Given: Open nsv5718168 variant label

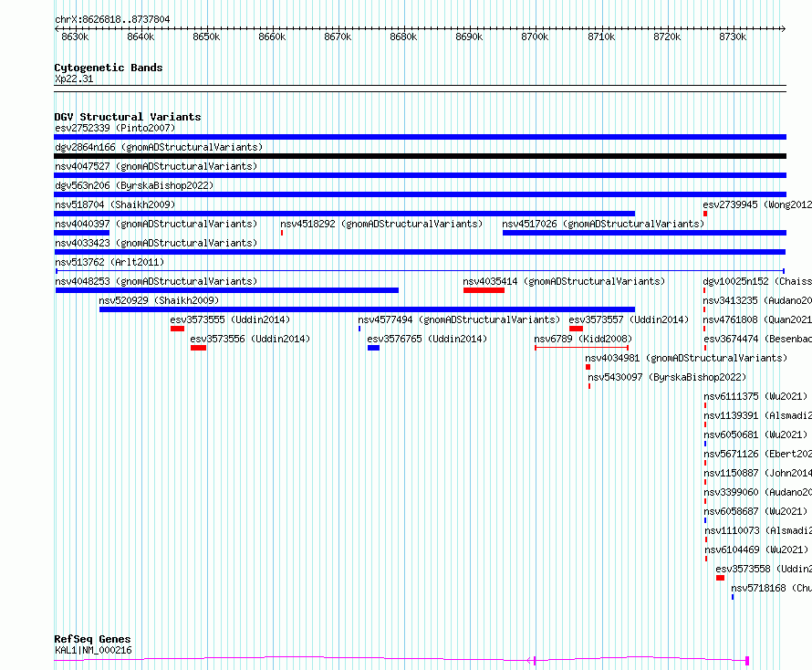Looking at the screenshot, I should coord(772,588).
